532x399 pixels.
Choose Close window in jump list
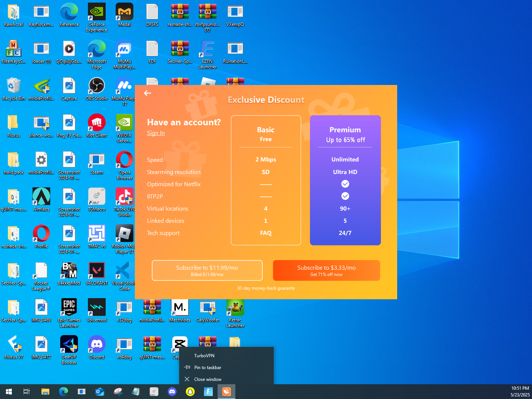(226, 379)
